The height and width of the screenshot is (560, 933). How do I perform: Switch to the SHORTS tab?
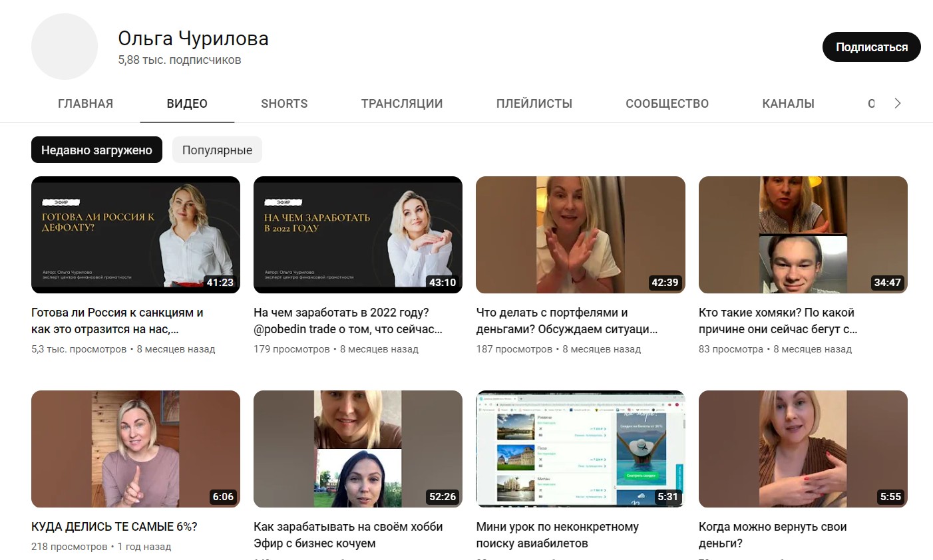[x=284, y=104]
